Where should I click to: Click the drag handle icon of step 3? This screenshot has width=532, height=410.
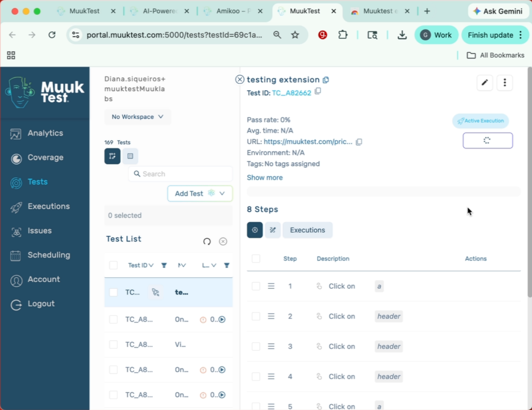(x=271, y=346)
